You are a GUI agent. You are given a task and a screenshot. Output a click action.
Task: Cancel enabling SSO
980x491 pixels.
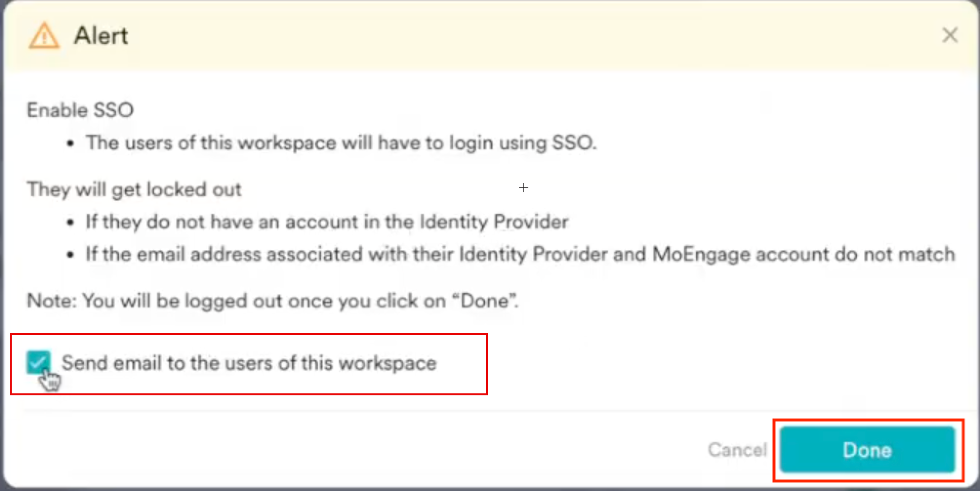tap(737, 450)
